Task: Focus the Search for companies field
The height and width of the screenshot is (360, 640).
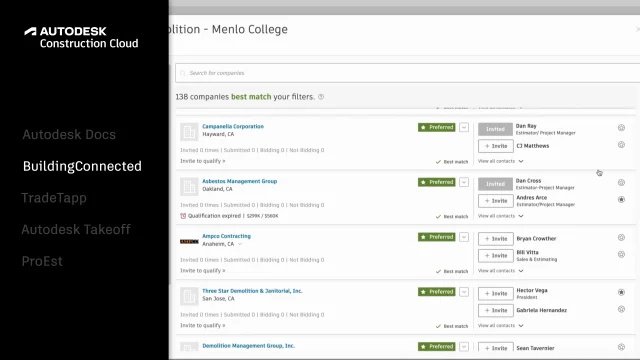Action: tap(407, 73)
